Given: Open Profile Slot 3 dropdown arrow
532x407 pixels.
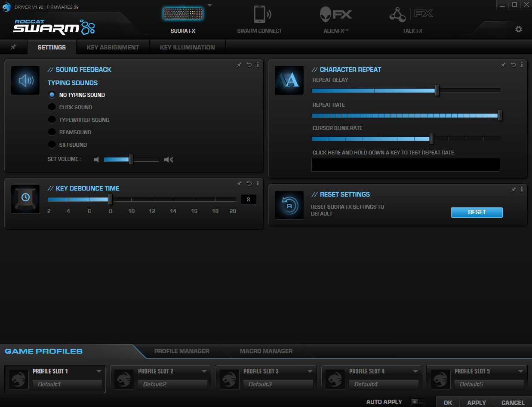Looking at the screenshot, I should pyautogui.click(x=310, y=371).
